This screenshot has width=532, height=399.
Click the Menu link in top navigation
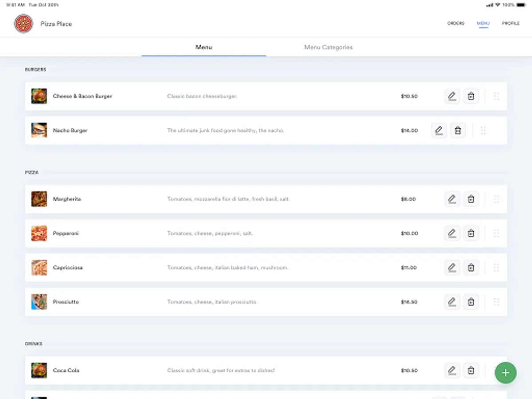click(x=483, y=23)
